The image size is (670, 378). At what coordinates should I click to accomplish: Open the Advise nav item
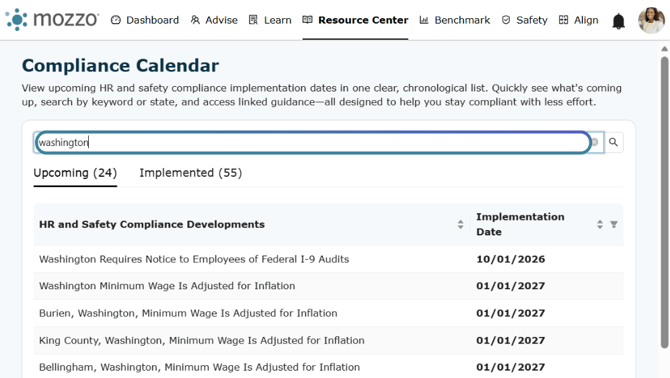coord(214,20)
